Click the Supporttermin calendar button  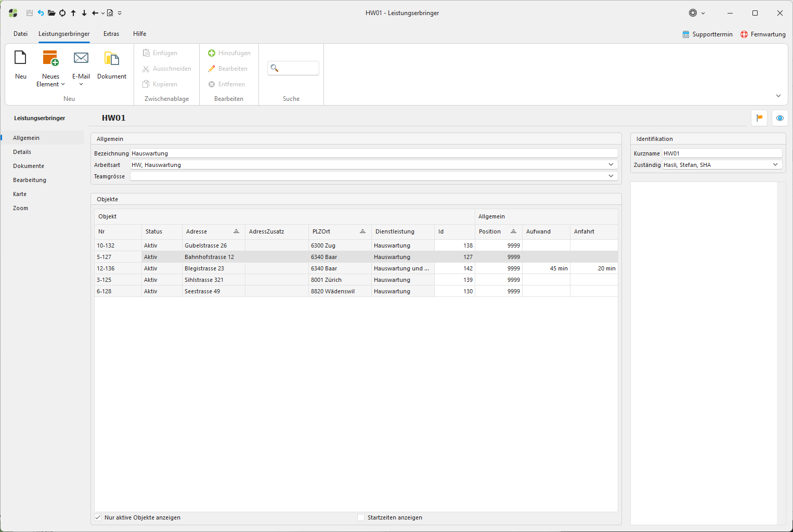tap(707, 34)
